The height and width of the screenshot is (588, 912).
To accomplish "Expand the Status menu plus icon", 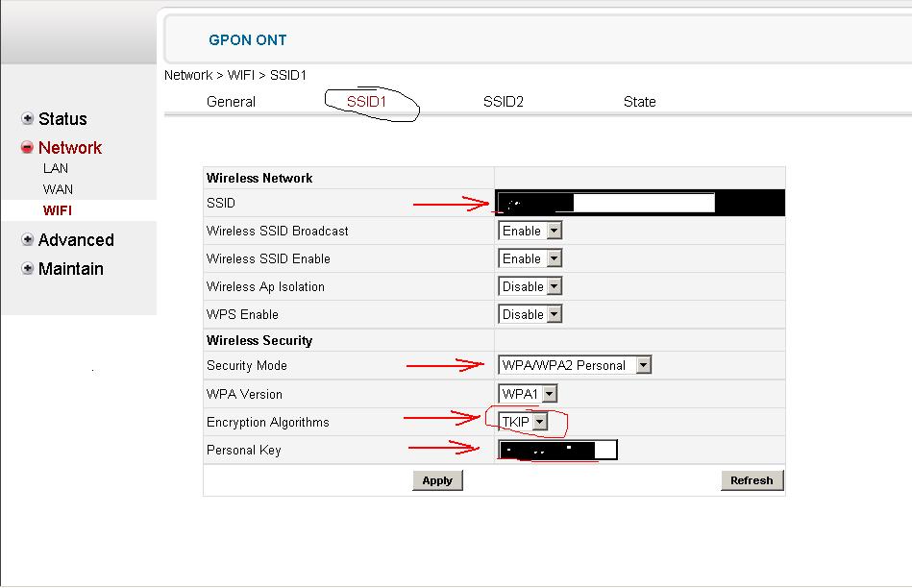I will point(28,119).
